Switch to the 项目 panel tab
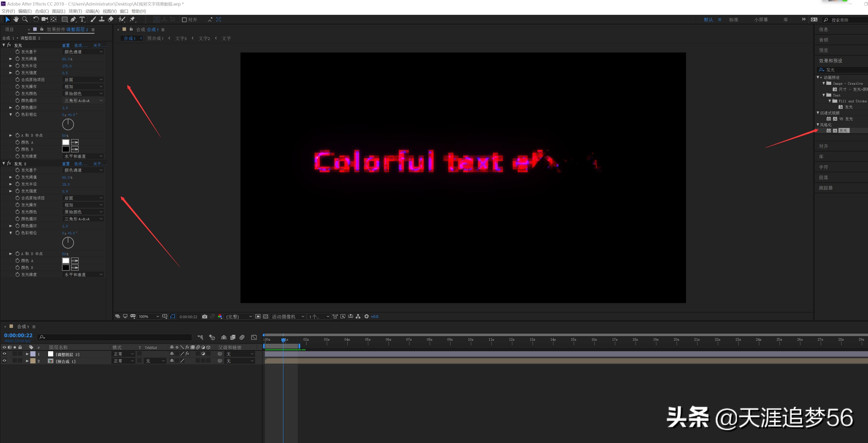The image size is (868, 443). 10,30
